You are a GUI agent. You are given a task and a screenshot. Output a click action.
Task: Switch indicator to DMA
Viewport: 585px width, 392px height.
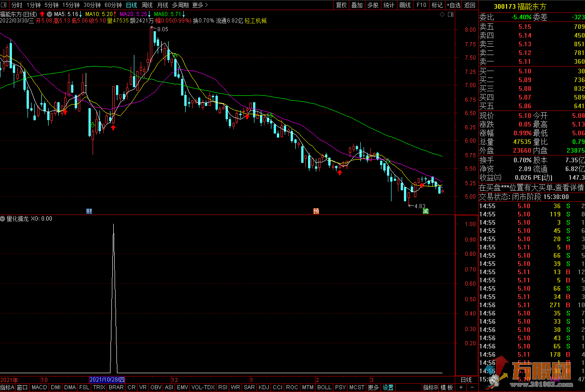(70, 387)
